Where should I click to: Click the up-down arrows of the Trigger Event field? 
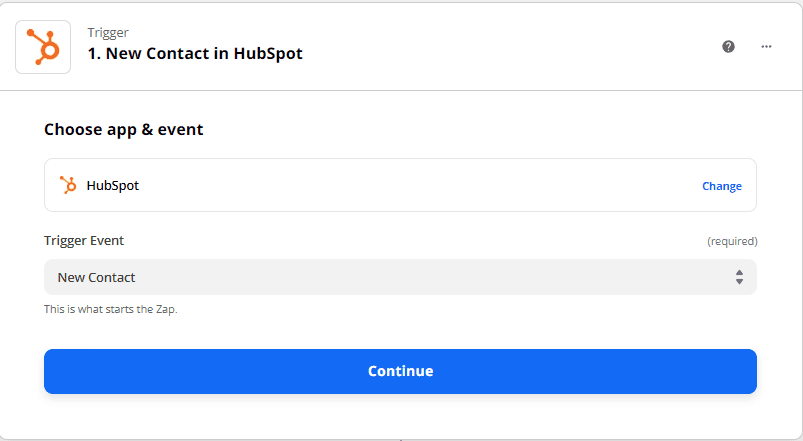(739, 277)
